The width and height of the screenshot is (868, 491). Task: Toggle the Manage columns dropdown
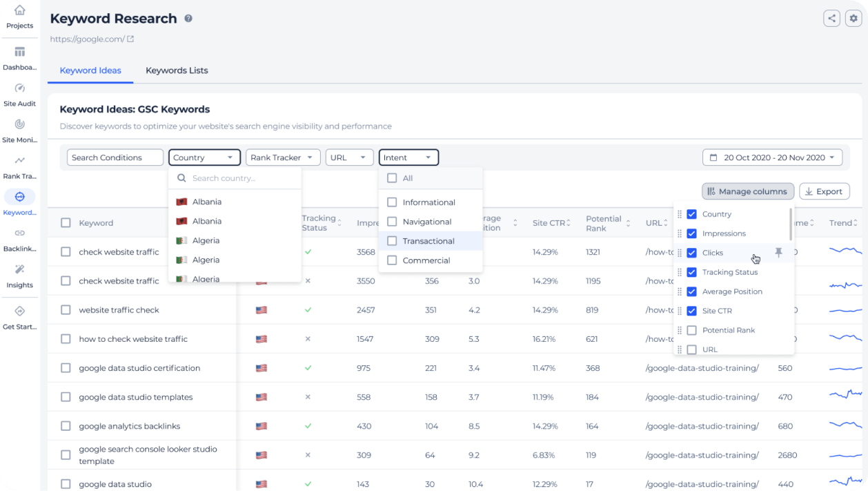pos(748,191)
